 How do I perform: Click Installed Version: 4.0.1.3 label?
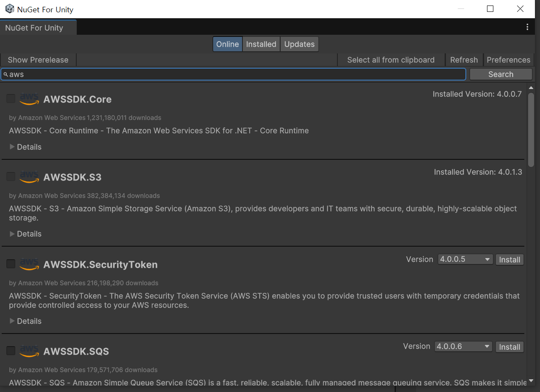tap(478, 172)
